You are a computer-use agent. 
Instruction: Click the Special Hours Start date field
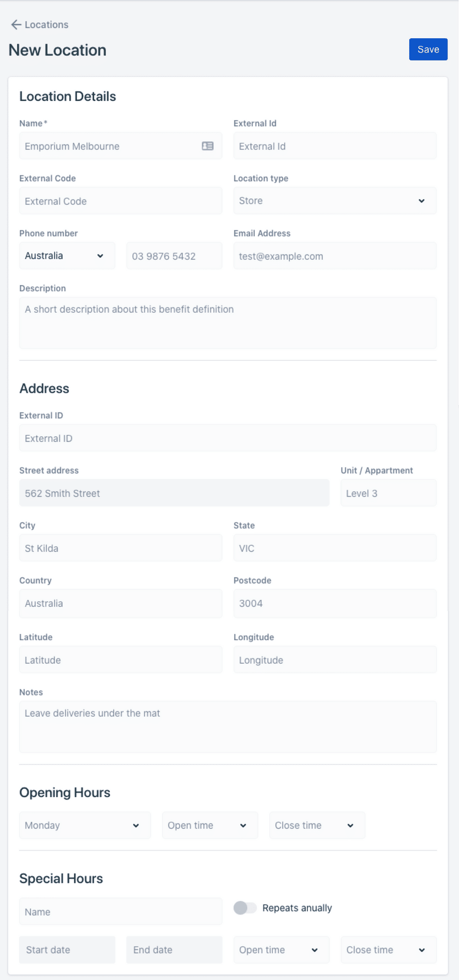coord(67,950)
